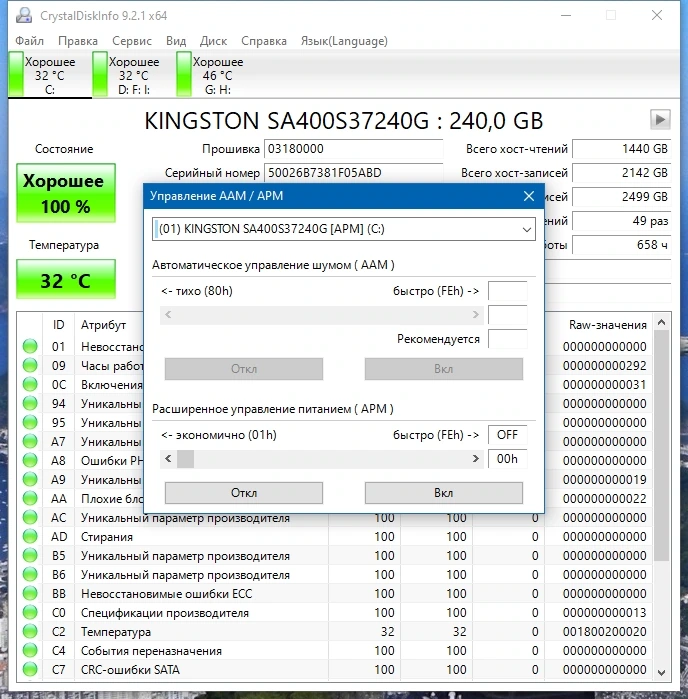
Task: Click status circle for attribute C0
Action: point(30,613)
